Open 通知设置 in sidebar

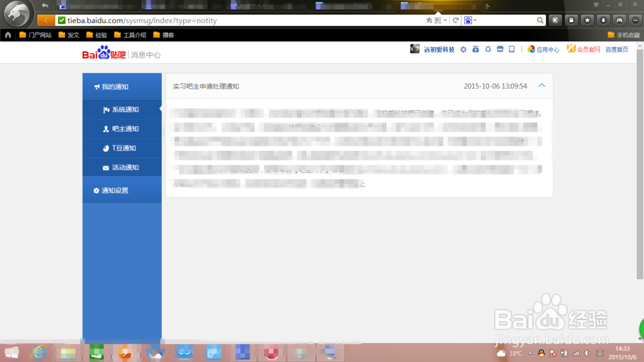click(x=122, y=190)
